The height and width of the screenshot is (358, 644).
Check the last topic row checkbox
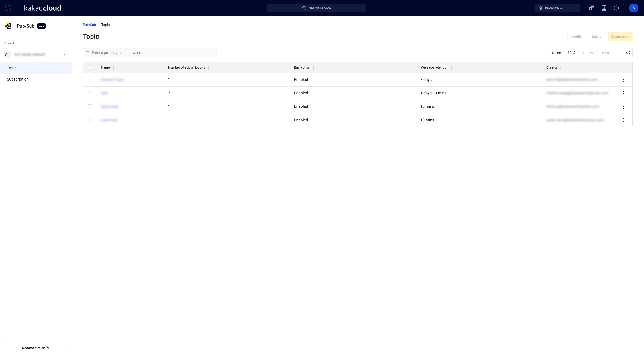(90, 120)
